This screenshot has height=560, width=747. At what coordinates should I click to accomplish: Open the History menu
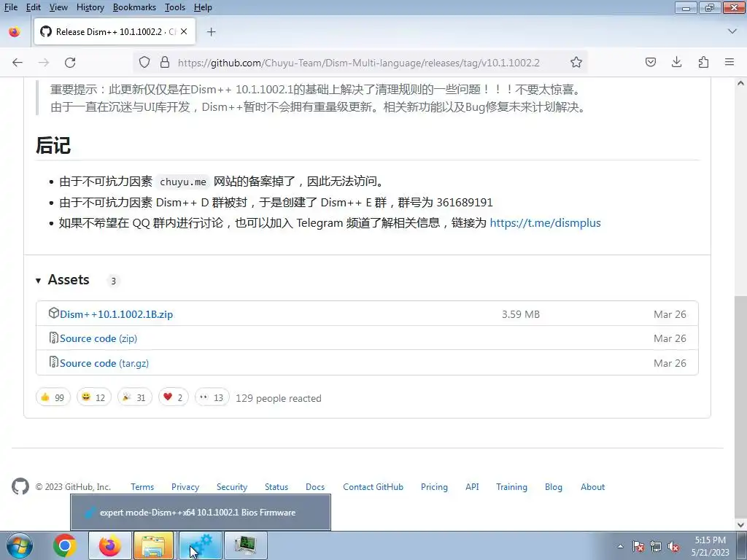tap(90, 7)
